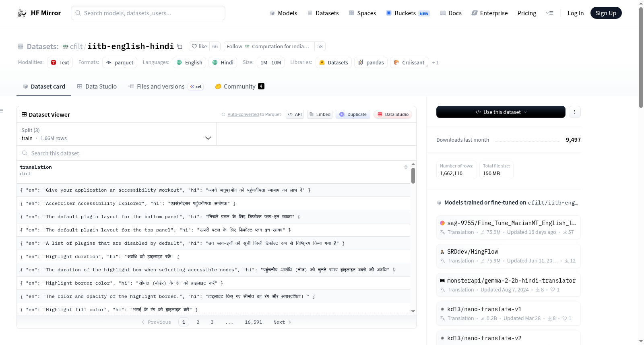This screenshot has height=345, width=644.
Task: Toggle the left sidebar handle icon
Action: 2,111
